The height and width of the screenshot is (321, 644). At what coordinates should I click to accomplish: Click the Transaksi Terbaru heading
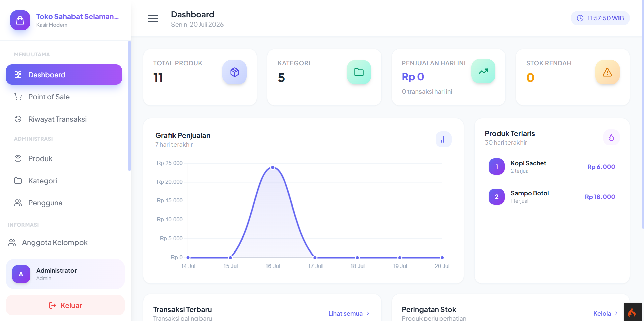tap(183, 309)
